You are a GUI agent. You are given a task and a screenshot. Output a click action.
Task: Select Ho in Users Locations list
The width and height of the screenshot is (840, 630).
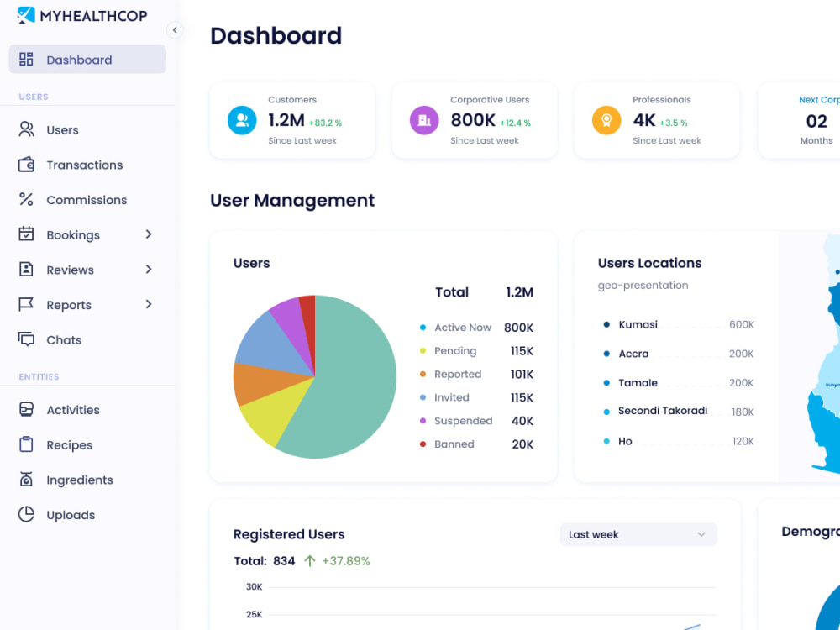(679, 441)
